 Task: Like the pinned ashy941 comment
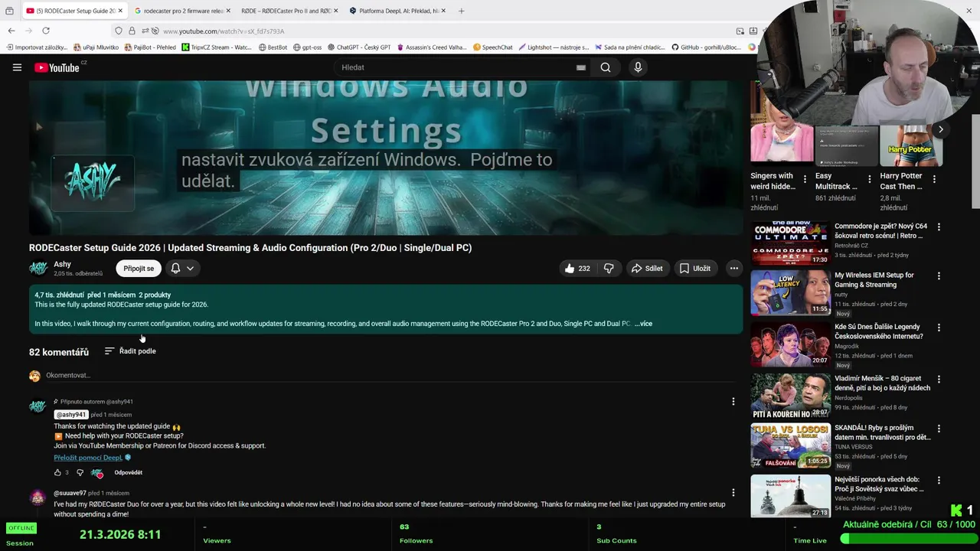coord(57,473)
